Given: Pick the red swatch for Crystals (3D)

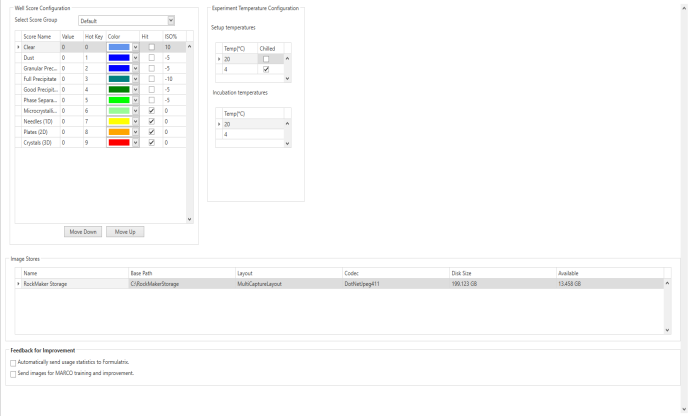Looking at the screenshot, I should (x=118, y=143).
